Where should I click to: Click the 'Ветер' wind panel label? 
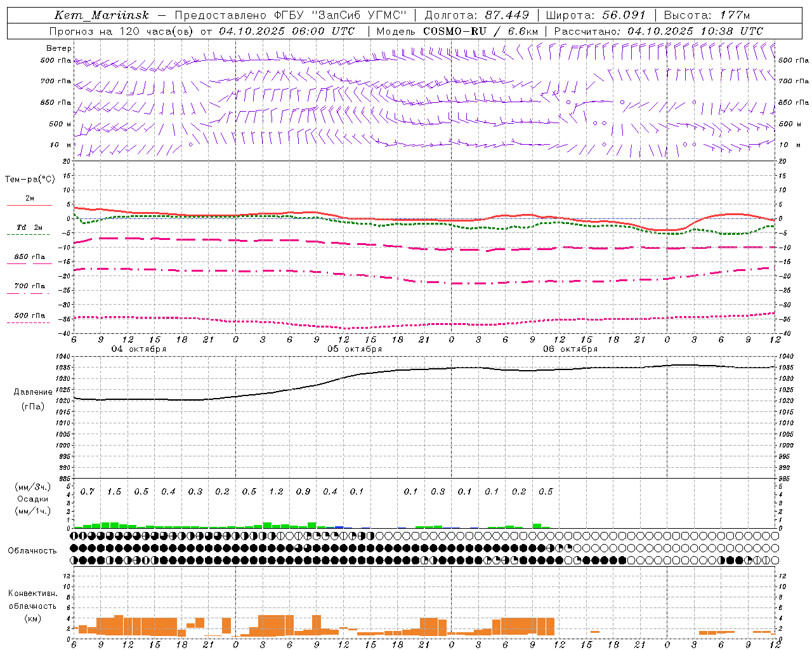coord(59,48)
